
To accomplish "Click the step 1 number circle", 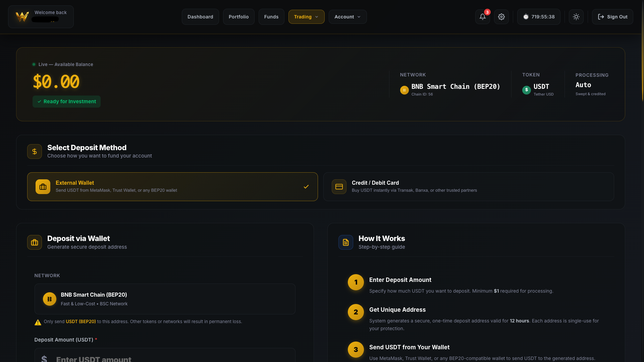I will click(x=356, y=282).
